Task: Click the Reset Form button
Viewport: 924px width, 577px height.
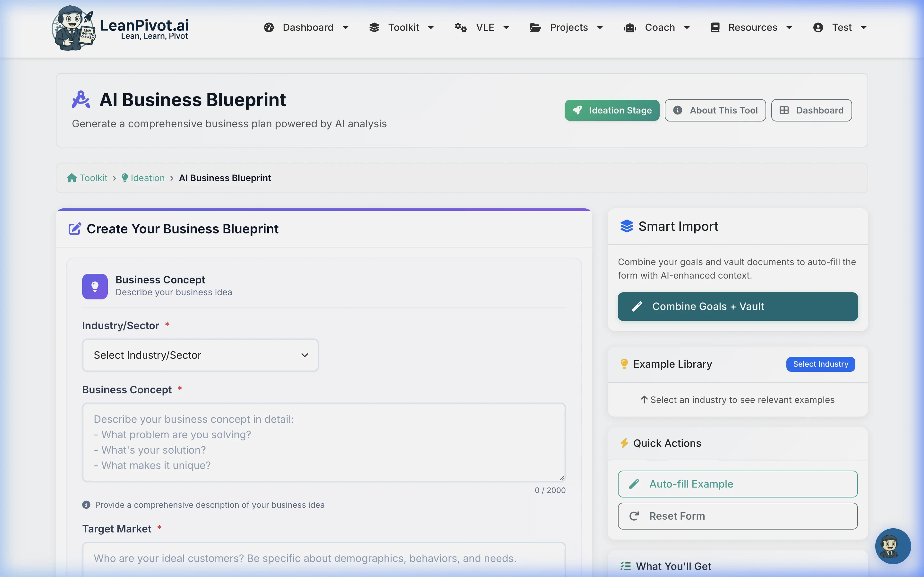Action: tap(737, 516)
